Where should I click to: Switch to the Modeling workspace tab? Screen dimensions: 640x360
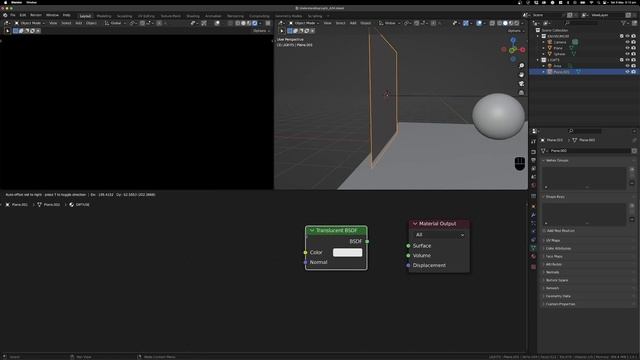point(104,16)
